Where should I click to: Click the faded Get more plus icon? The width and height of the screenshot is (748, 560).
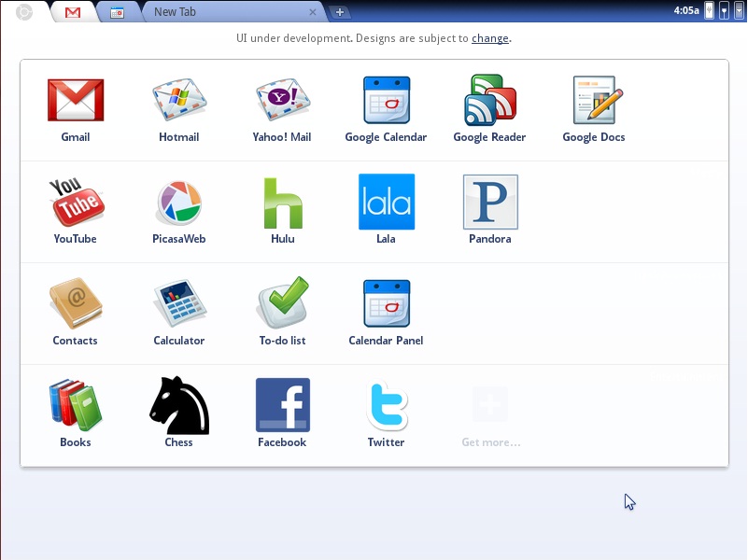[x=490, y=405]
